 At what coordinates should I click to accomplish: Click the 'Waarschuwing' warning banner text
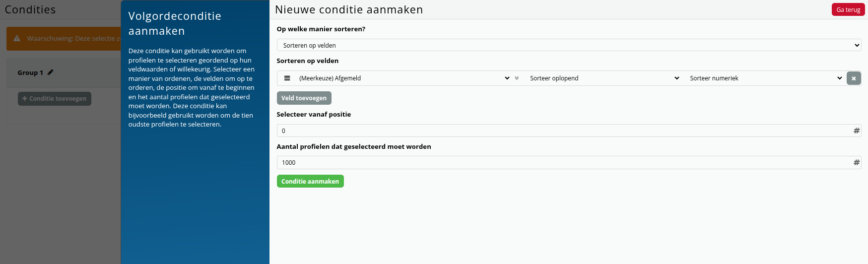[73, 38]
